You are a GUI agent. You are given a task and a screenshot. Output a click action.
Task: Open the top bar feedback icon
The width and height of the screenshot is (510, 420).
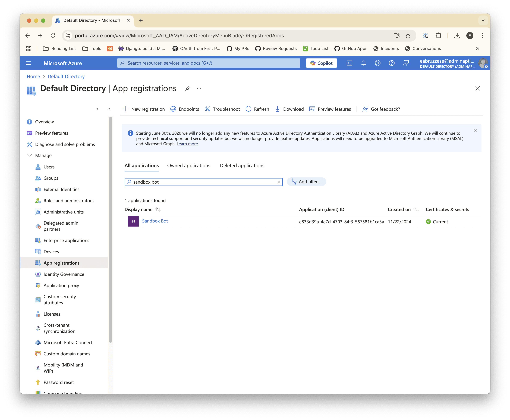[x=405, y=63]
